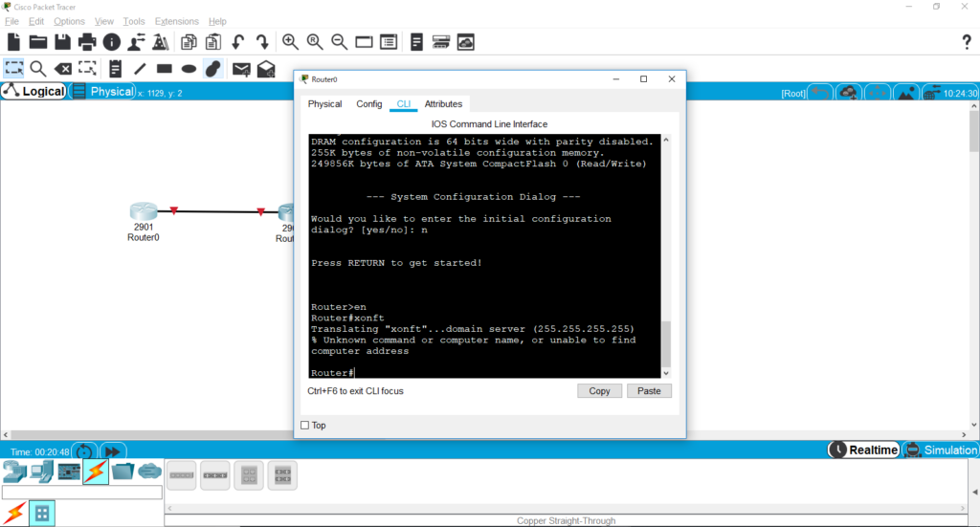Switch to the Attributes tab in Router0
Viewport: 980px width, 527px height.
(443, 103)
